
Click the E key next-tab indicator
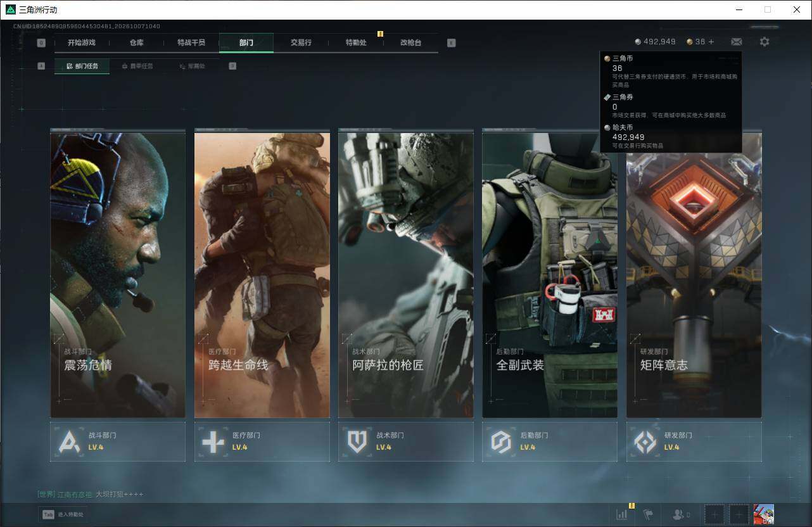point(451,43)
